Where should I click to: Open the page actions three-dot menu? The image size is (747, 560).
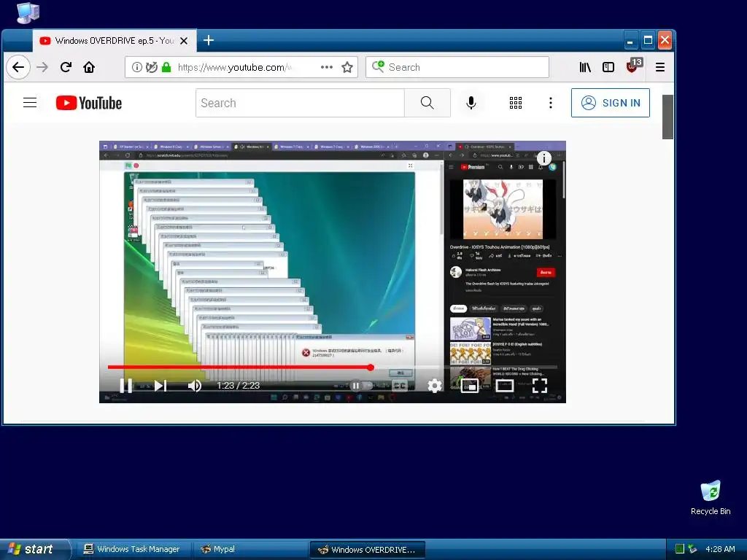coord(327,67)
